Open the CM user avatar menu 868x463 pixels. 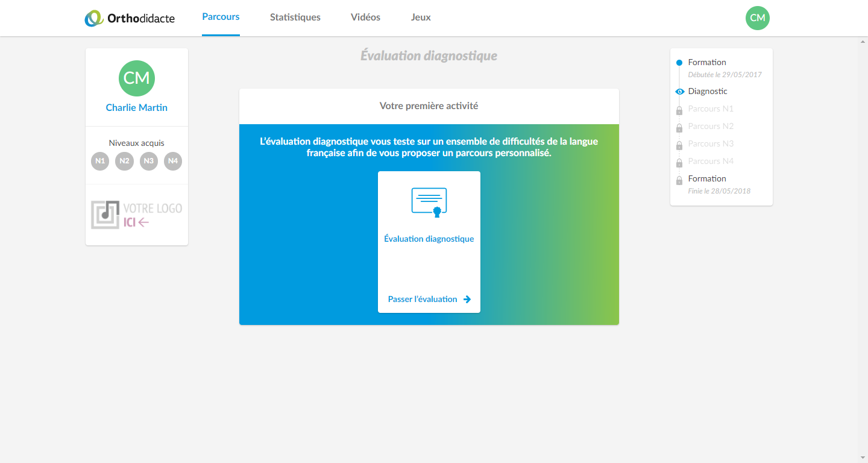pos(757,18)
